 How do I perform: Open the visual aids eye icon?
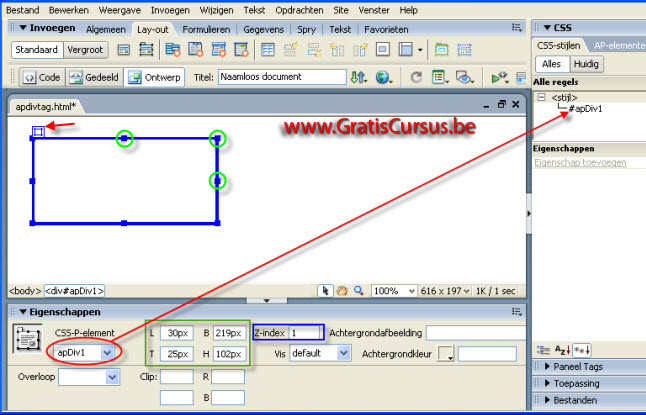click(464, 77)
